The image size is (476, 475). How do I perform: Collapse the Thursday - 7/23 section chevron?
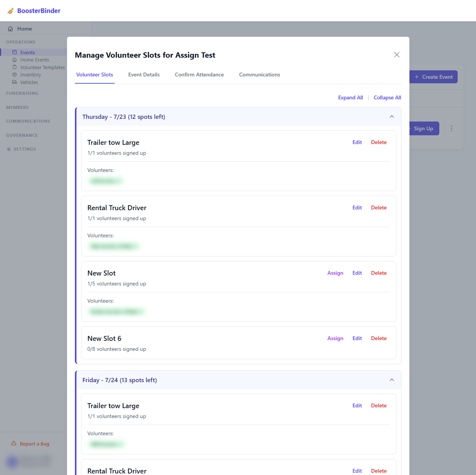[x=392, y=117]
